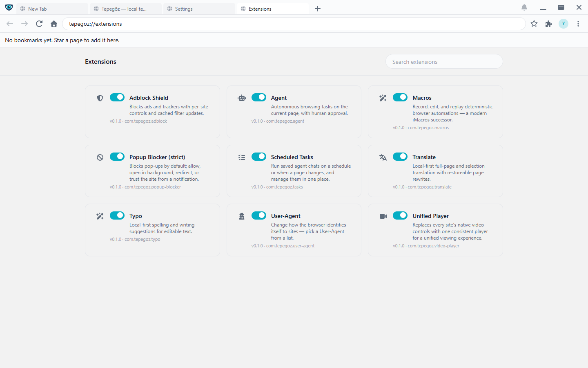Click the Translate extension title
Screen dimensions: 588x368
pos(424,157)
